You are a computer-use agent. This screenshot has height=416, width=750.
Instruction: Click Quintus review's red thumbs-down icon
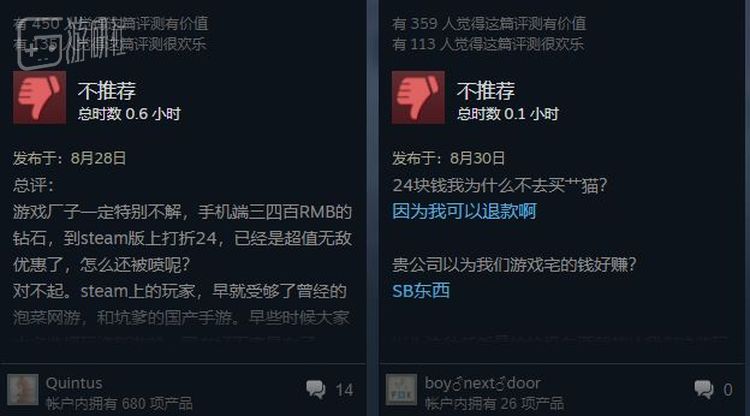point(39,98)
